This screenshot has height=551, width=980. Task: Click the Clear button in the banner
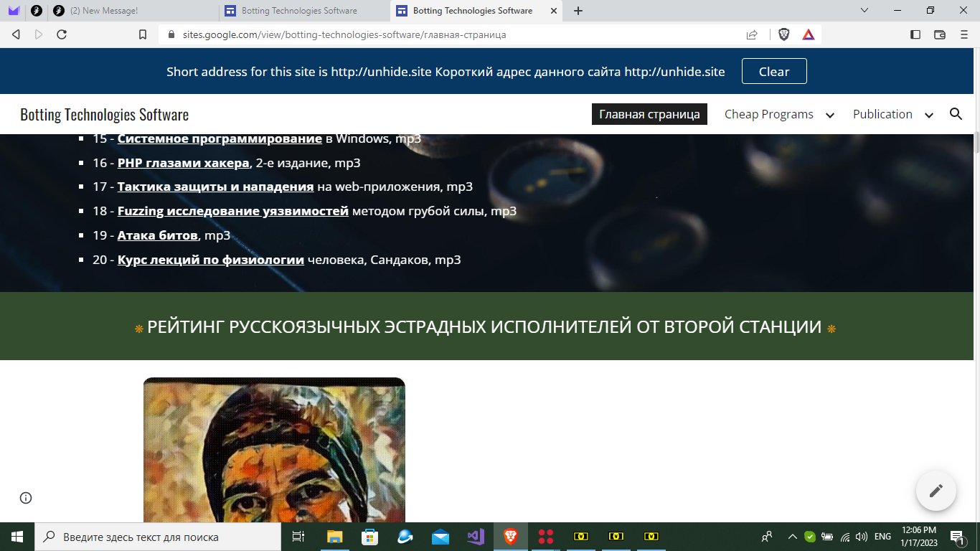pyautogui.click(x=774, y=72)
